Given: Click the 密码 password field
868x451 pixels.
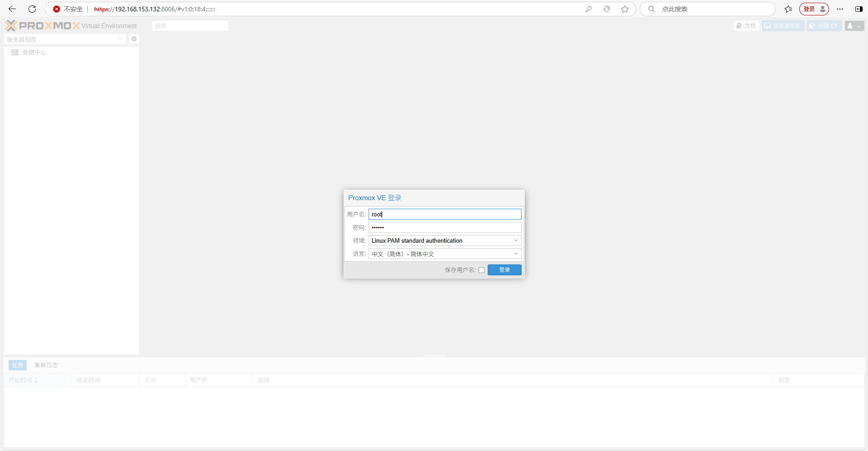Looking at the screenshot, I should click(x=445, y=227).
